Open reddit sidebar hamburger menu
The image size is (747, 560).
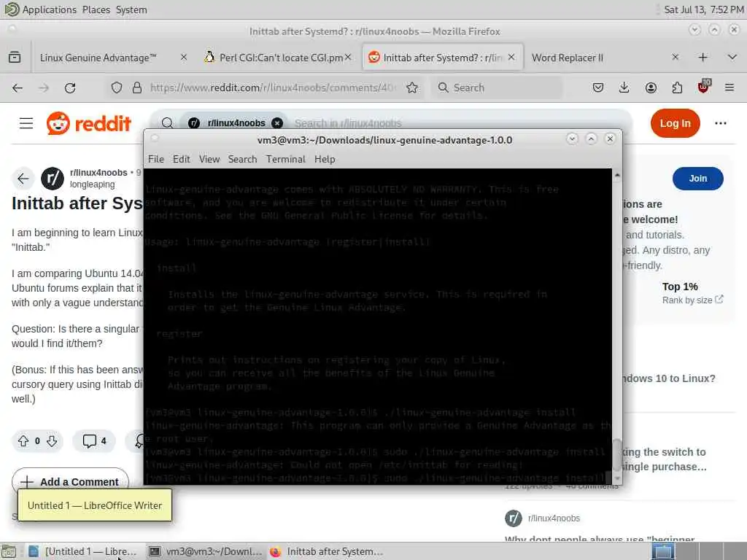(26, 123)
